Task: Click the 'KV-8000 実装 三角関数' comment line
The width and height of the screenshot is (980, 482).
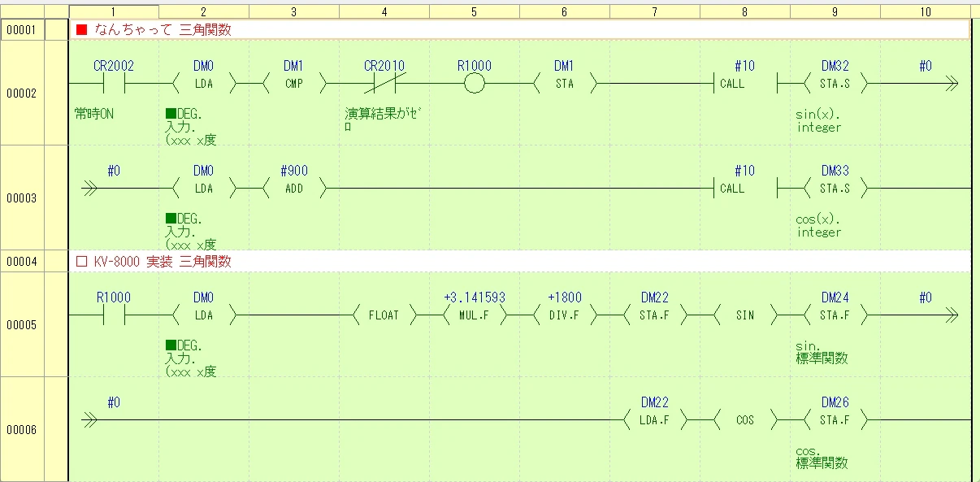Action: point(520,261)
